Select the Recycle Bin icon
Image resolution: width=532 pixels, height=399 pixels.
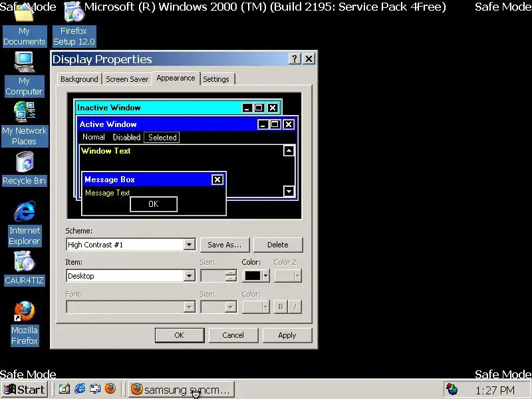pyautogui.click(x=25, y=169)
